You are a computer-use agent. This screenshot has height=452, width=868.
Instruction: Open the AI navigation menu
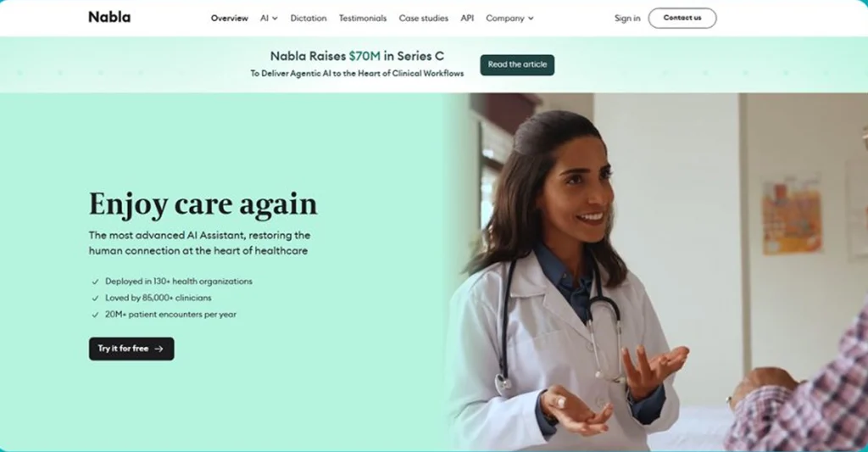(269, 19)
